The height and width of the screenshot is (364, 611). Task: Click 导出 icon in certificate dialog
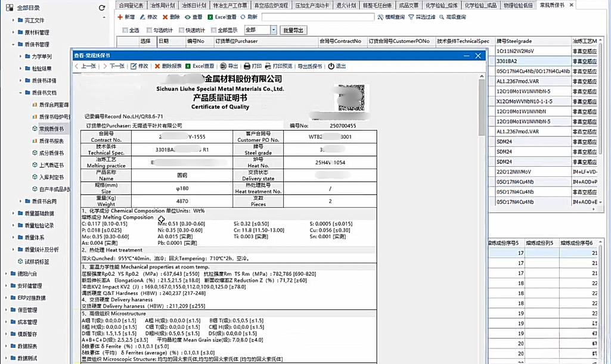pyautogui.click(x=224, y=66)
